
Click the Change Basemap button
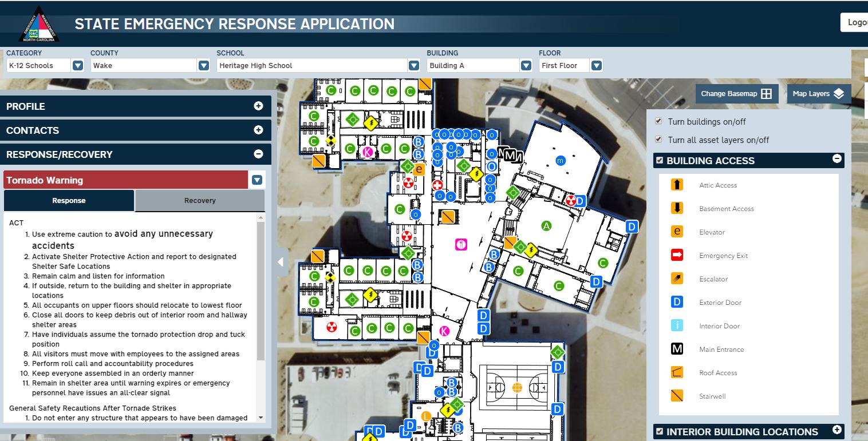[x=737, y=93]
